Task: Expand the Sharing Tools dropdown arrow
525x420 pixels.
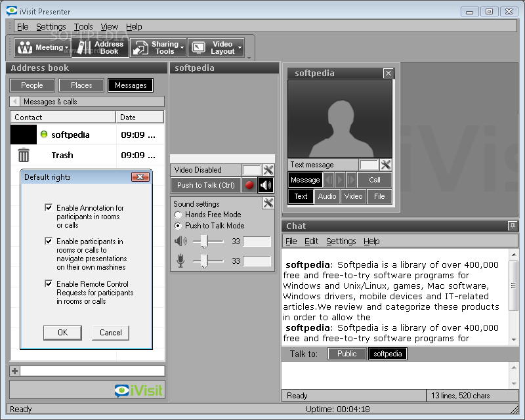Action: coord(182,48)
